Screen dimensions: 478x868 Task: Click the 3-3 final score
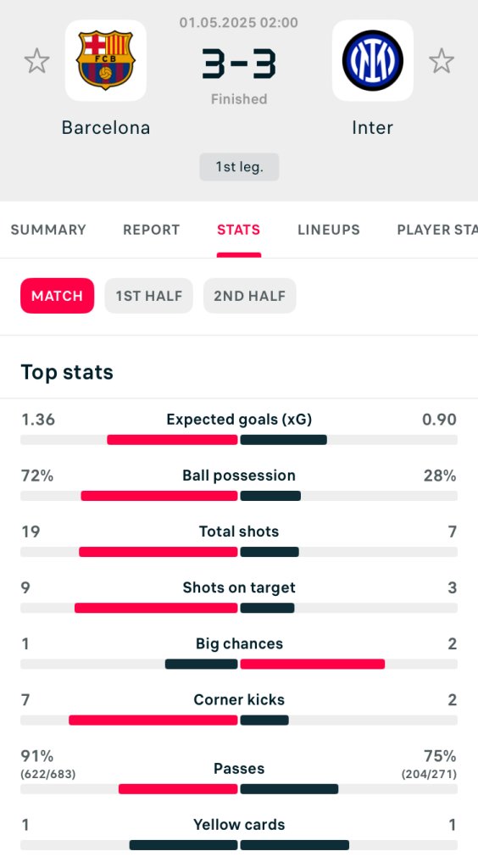(x=239, y=64)
